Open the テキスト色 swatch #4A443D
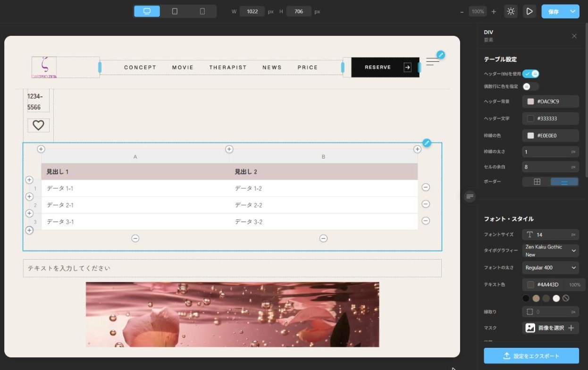 [x=530, y=285]
